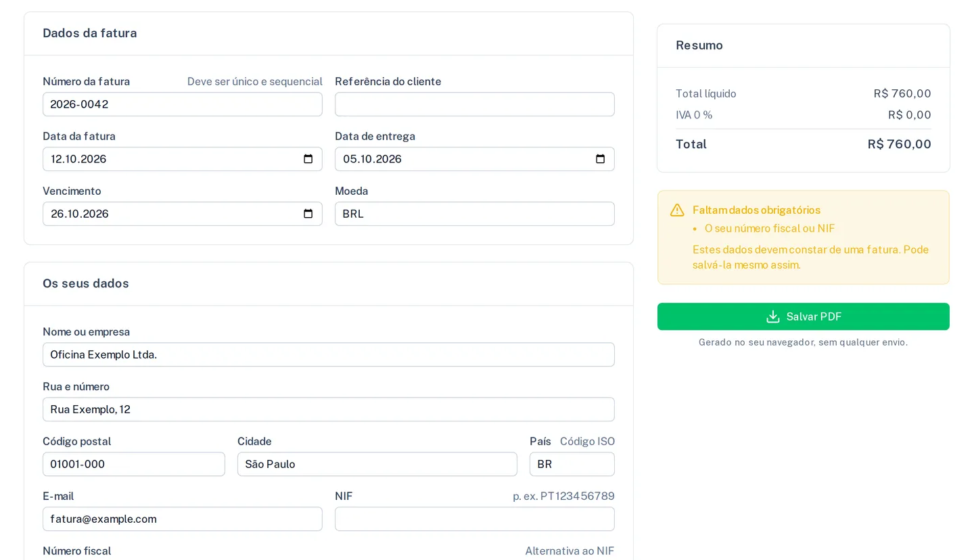The image size is (974, 560).
Task: Click the "Estes dados devem constar" warning note
Action: pos(811,257)
